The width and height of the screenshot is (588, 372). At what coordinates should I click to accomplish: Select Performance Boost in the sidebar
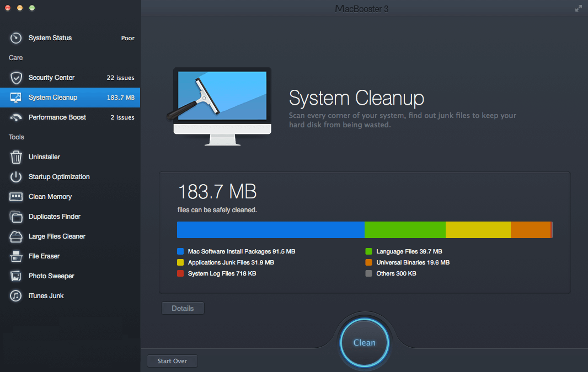pos(70,117)
